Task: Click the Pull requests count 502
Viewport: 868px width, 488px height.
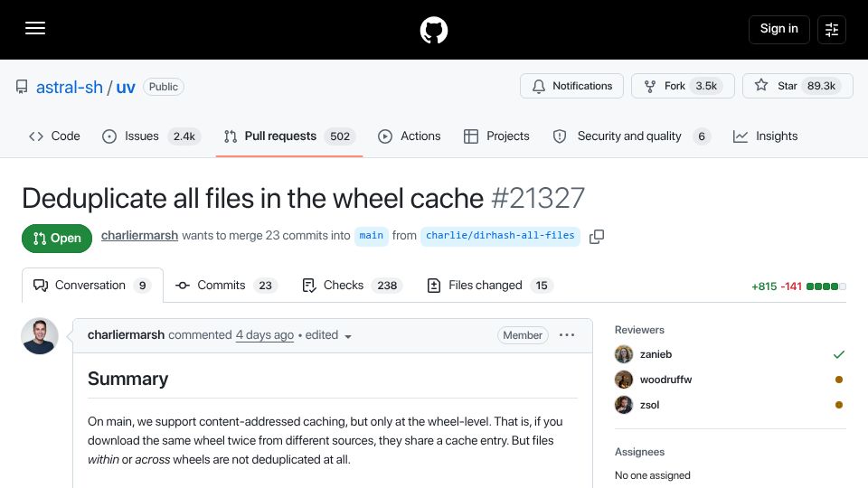Action: click(x=340, y=136)
